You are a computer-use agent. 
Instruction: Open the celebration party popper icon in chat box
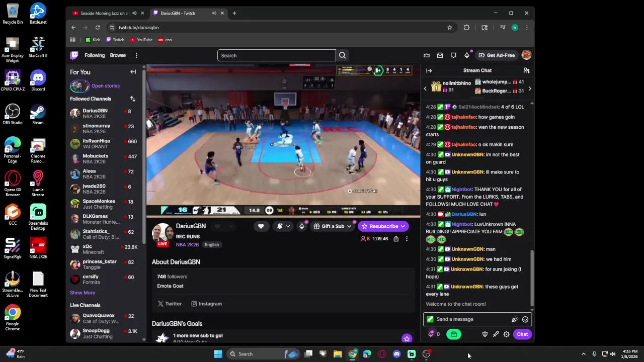(514, 319)
